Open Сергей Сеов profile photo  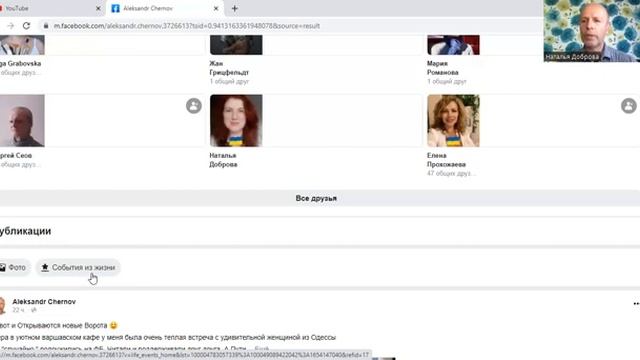click(x=22, y=120)
